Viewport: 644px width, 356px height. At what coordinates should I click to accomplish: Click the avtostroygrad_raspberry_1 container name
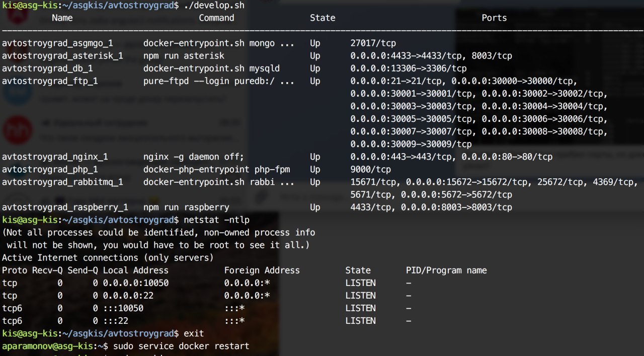(x=65, y=207)
